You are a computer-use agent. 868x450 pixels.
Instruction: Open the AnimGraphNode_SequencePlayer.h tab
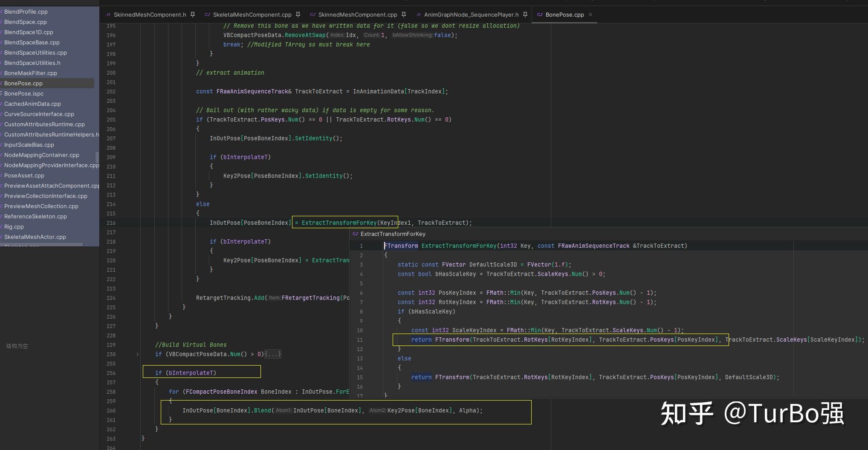[471, 15]
